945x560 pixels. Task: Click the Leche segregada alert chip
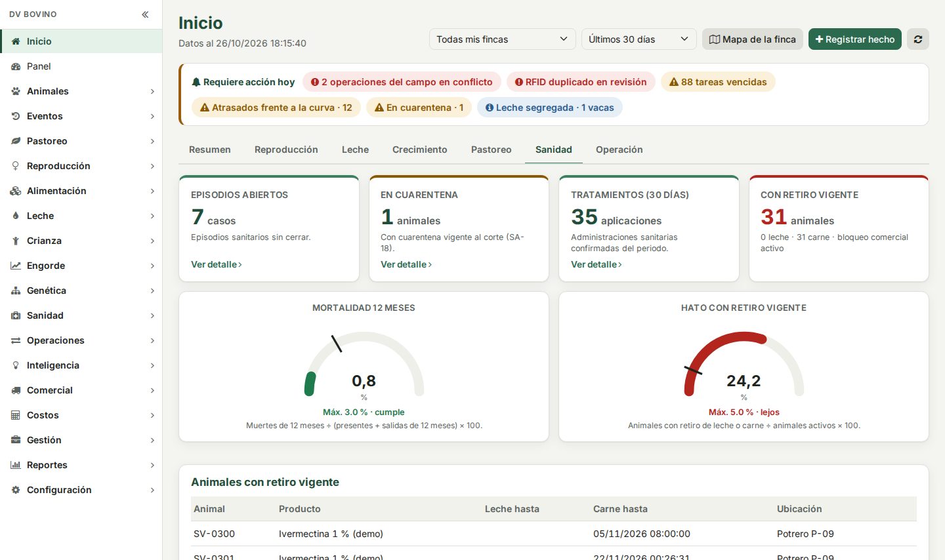point(550,108)
